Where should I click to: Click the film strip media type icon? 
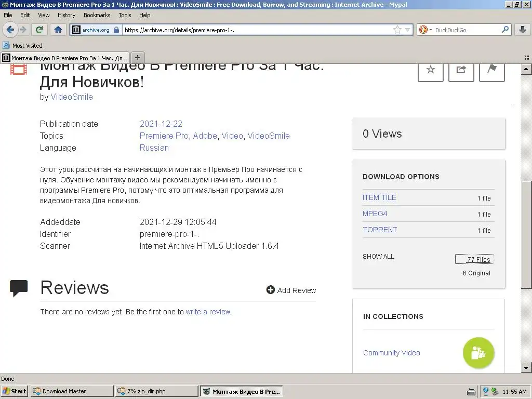pos(18,70)
